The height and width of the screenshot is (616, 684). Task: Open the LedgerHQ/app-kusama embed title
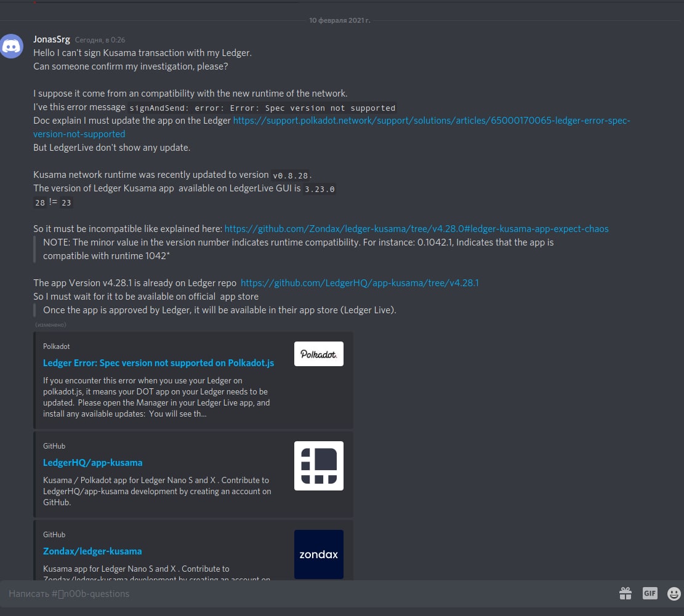coord(92,463)
